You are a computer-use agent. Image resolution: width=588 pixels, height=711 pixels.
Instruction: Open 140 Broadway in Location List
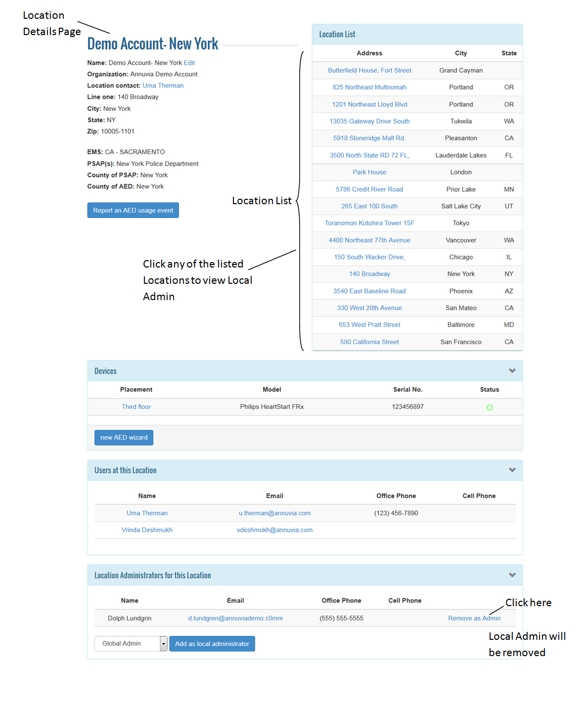pos(369,274)
